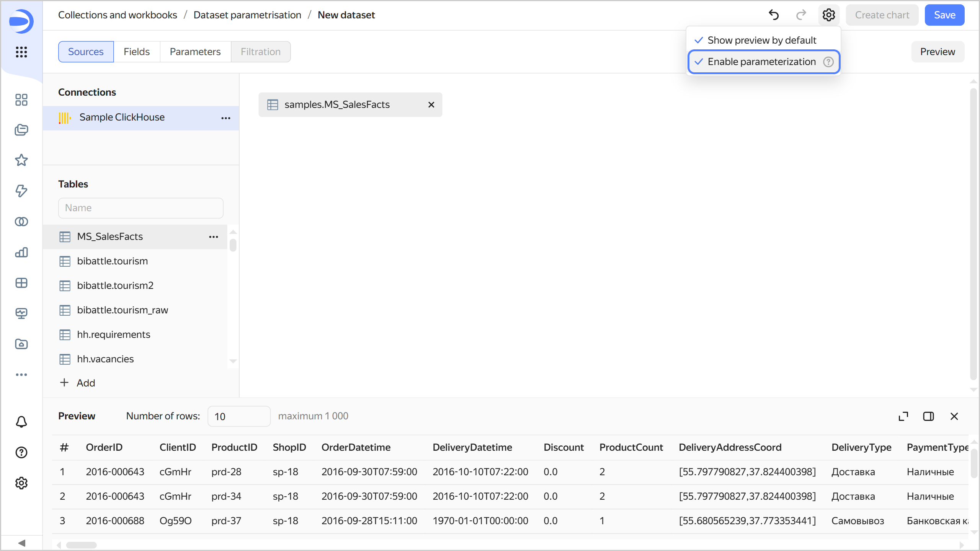
Task: Open Favorites star in sidebar
Action: pos(21,160)
